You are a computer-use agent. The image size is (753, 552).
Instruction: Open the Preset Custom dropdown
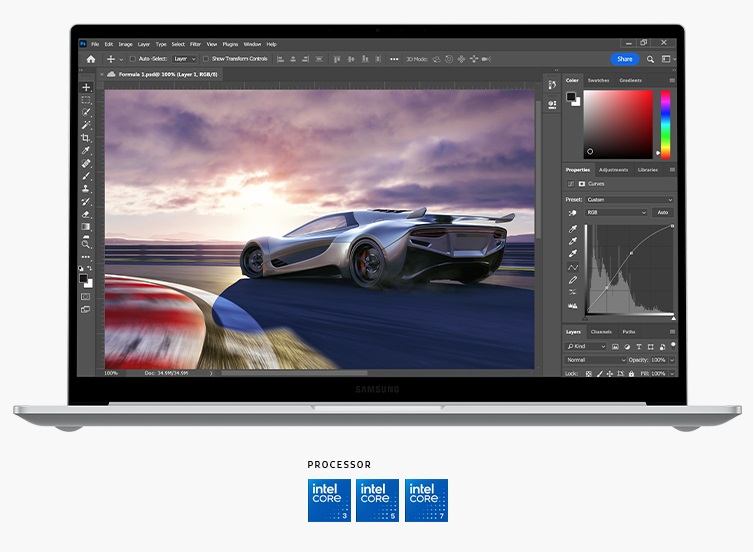630,199
